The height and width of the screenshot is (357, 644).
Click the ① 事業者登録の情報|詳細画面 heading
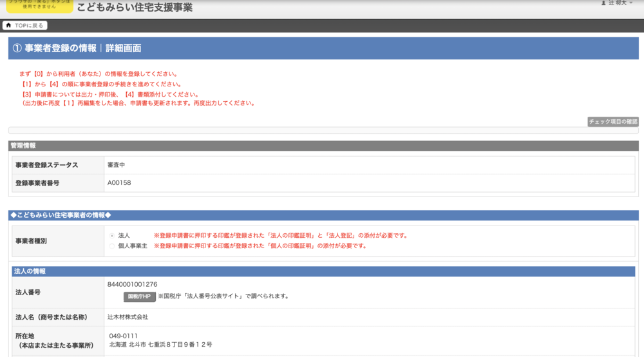77,48
